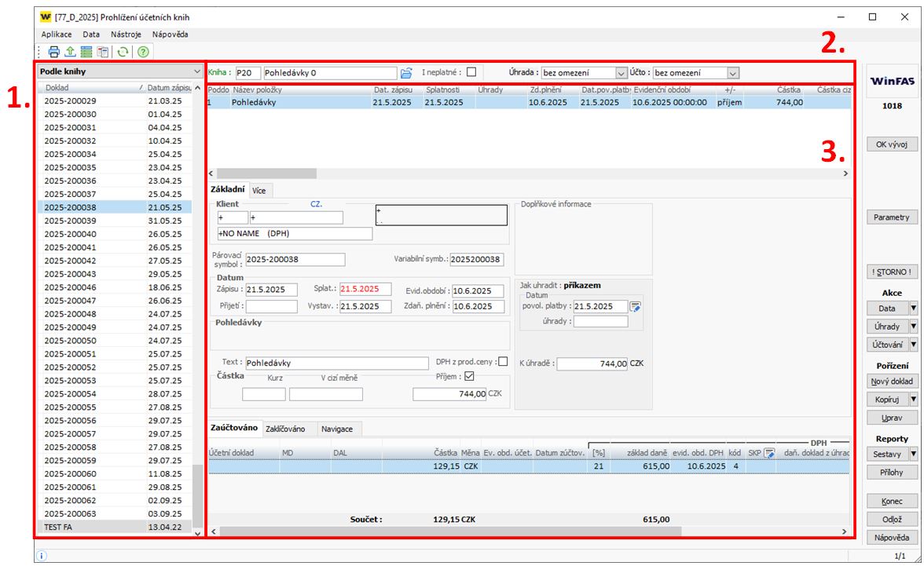Open the Účto filter dropdown
The image size is (924, 566).
pyautogui.click(x=732, y=73)
